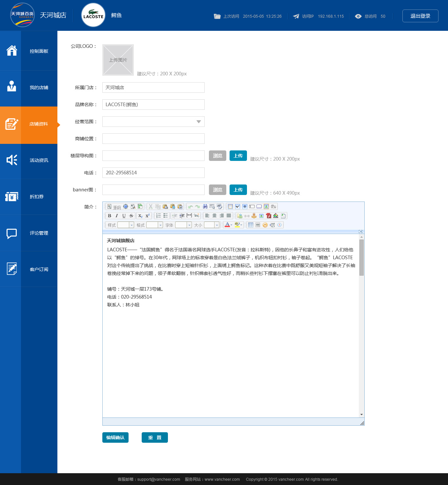Click the anchor icon in toolbar

(x=254, y=216)
